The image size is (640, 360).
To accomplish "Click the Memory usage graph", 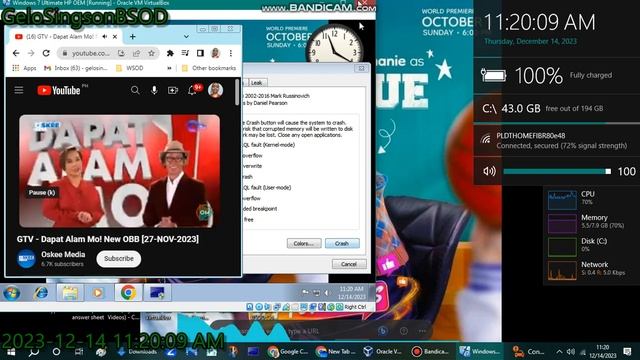I will pos(562,223).
